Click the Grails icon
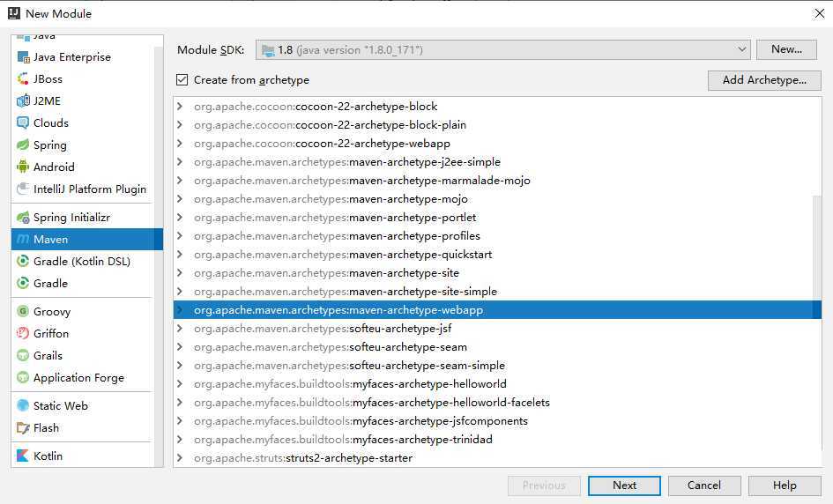 click(x=23, y=355)
